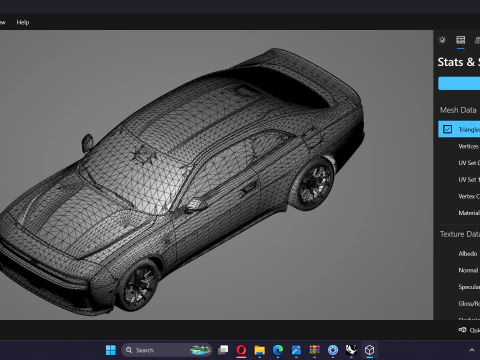This screenshot has height=360, width=480.
Task: Open File Explorer from the taskbar
Action: click(x=259, y=350)
